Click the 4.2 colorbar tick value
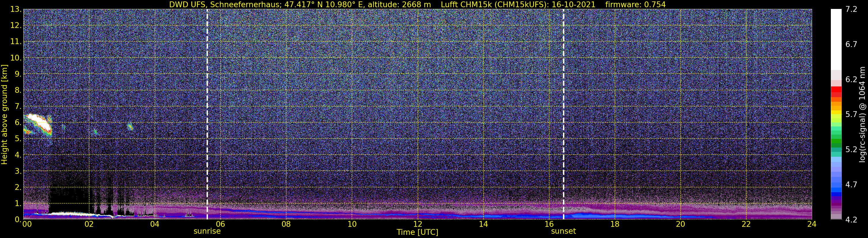 (x=851, y=220)
